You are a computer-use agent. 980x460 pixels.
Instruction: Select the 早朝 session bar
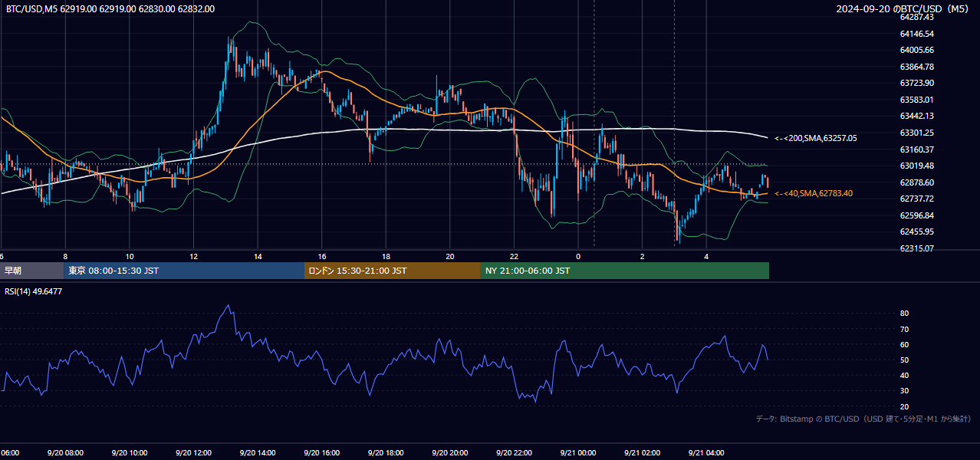31,271
